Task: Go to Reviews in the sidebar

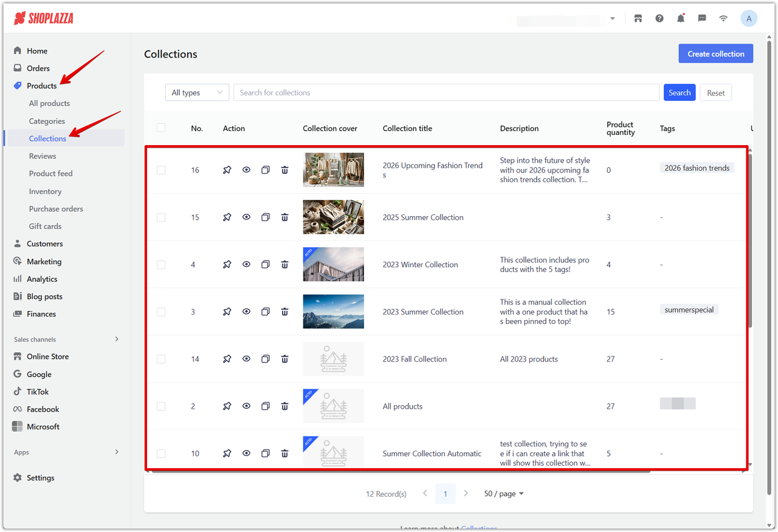Action: tap(43, 156)
